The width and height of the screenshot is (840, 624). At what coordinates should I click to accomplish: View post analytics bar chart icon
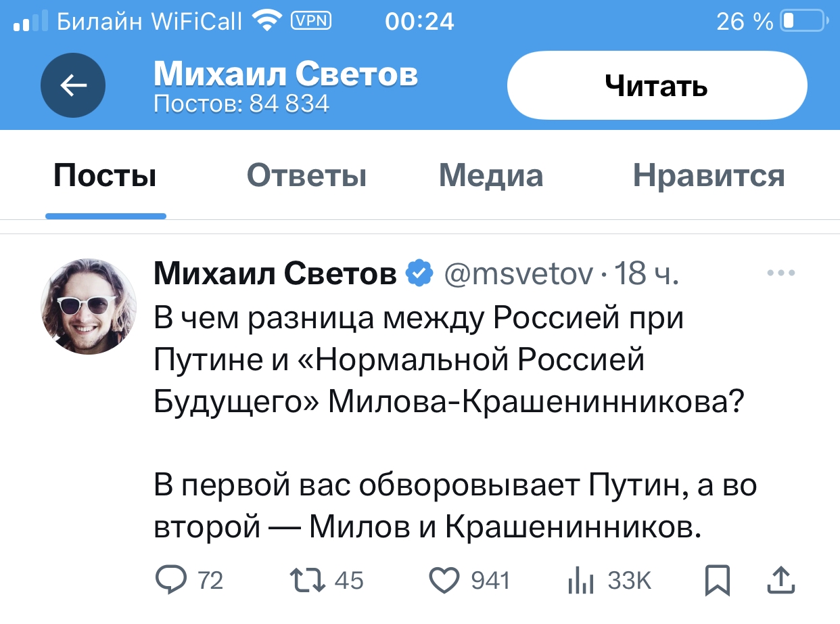(580, 580)
